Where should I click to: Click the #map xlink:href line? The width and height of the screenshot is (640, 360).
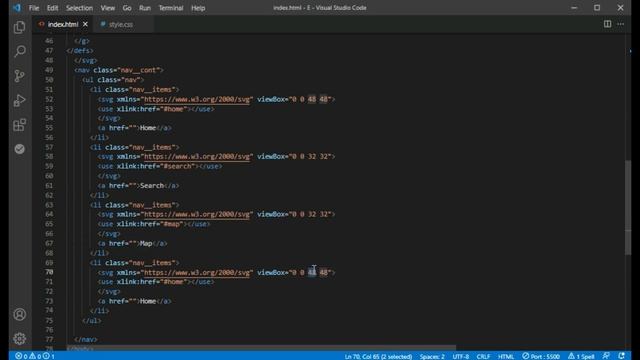point(154,224)
